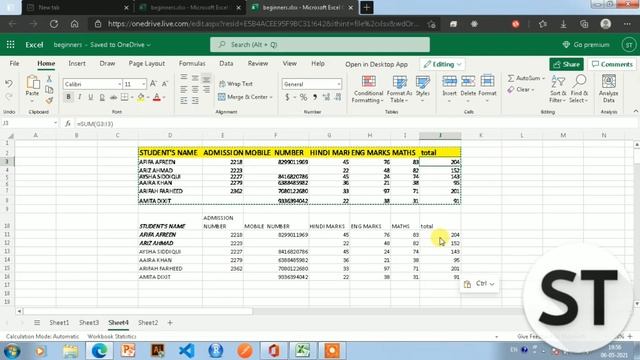Switch to the Formulas tab
The width and height of the screenshot is (640, 360).
coord(192,64)
